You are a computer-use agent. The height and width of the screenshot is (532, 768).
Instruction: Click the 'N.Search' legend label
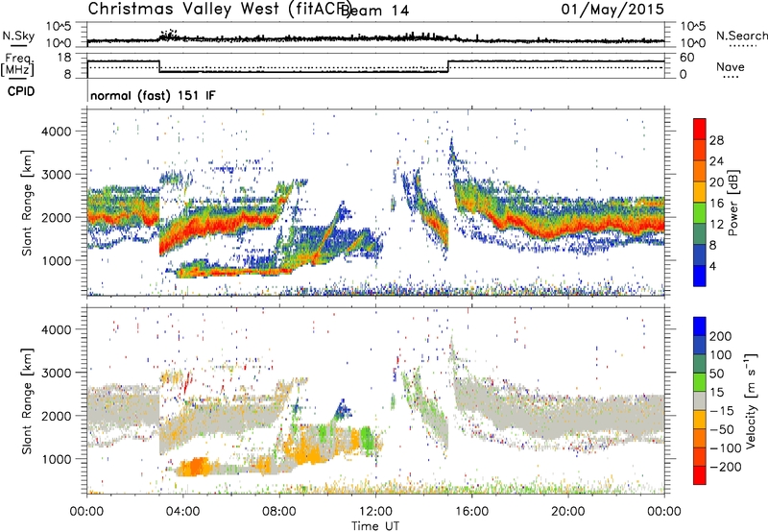[x=741, y=36]
